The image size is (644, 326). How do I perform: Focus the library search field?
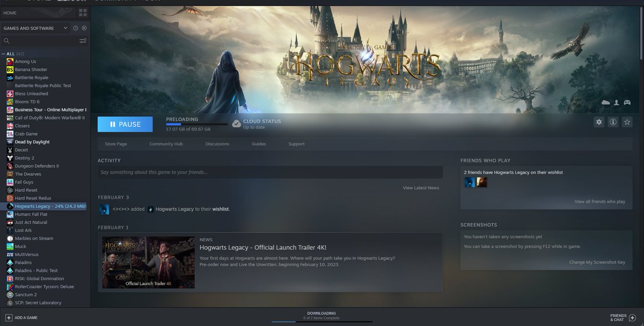[43, 41]
